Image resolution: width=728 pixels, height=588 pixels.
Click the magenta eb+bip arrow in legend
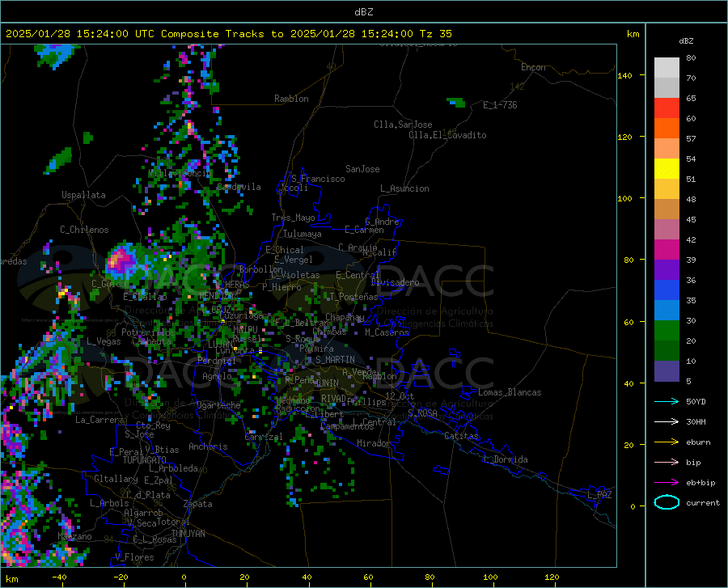[x=667, y=483]
